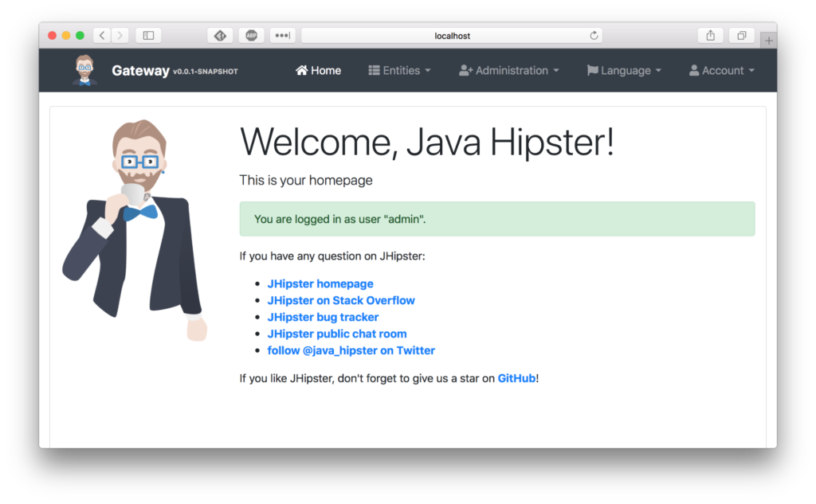Click the Administration person-plus icon
The image size is (816, 504).
pyautogui.click(x=465, y=70)
